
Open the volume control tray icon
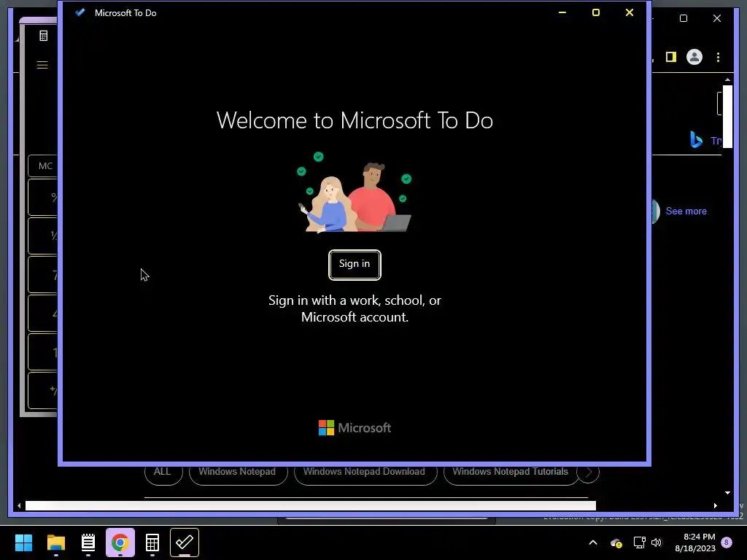[657, 542]
